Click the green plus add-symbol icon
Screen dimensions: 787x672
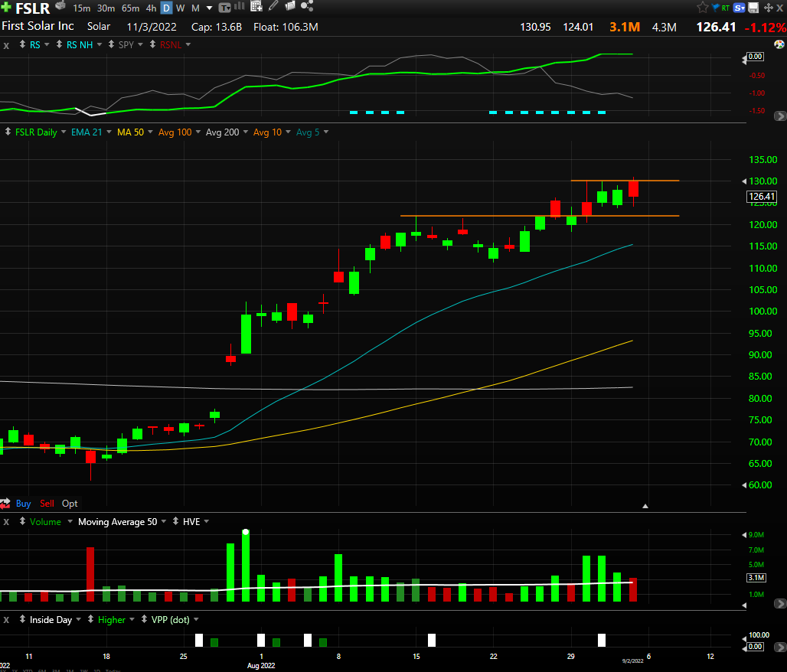coord(5,8)
